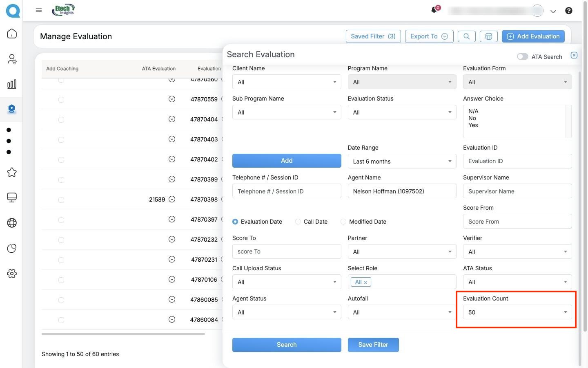
Task: Click the Save Filter button
Action: pos(373,345)
